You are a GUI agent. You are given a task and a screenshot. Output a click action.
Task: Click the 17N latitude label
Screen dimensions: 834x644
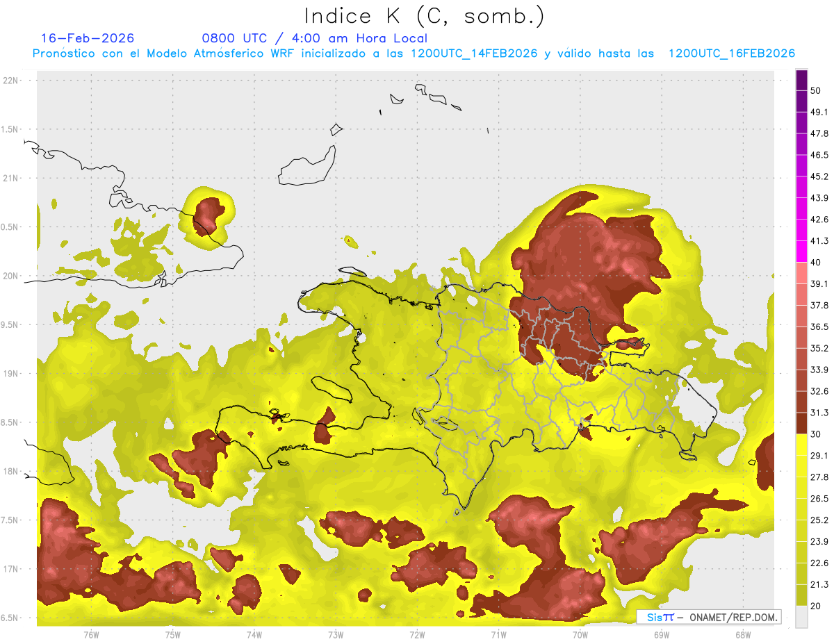(x=12, y=569)
